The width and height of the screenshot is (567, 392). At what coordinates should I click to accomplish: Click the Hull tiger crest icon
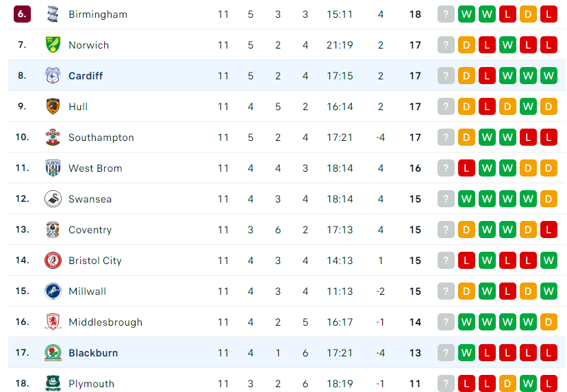point(53,106)
